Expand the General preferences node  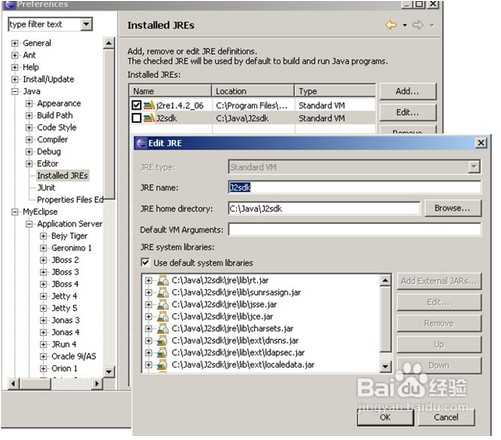tap(15, 43)
